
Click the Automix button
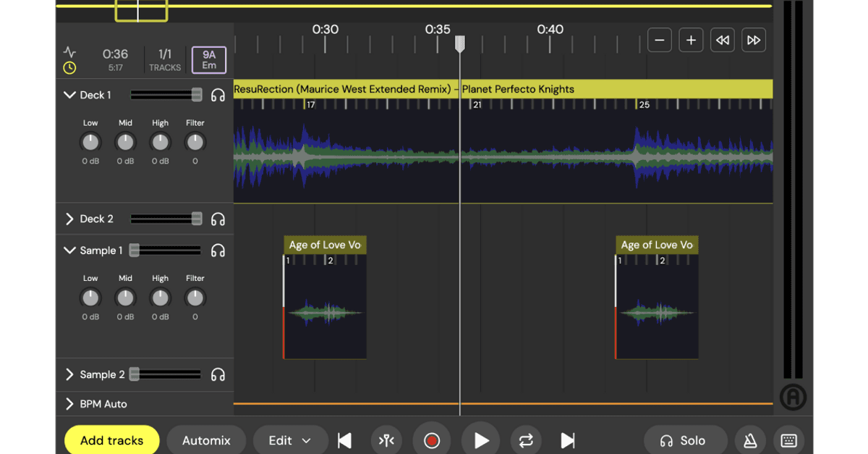206,440
